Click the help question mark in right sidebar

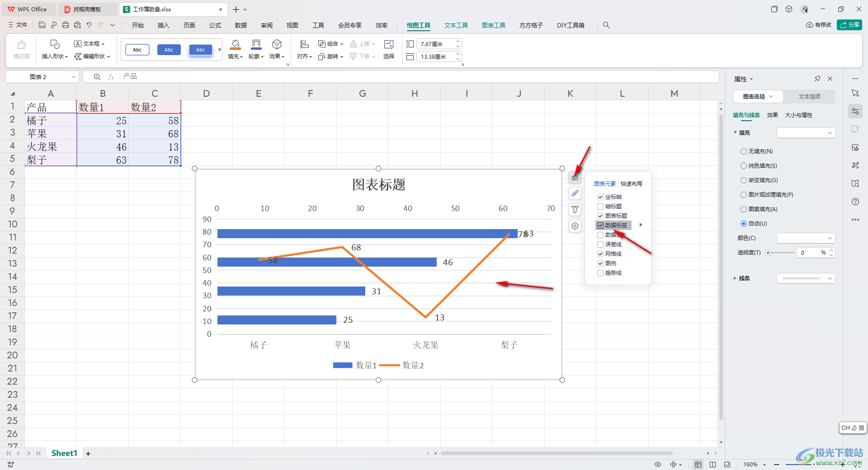pos(855,202)
